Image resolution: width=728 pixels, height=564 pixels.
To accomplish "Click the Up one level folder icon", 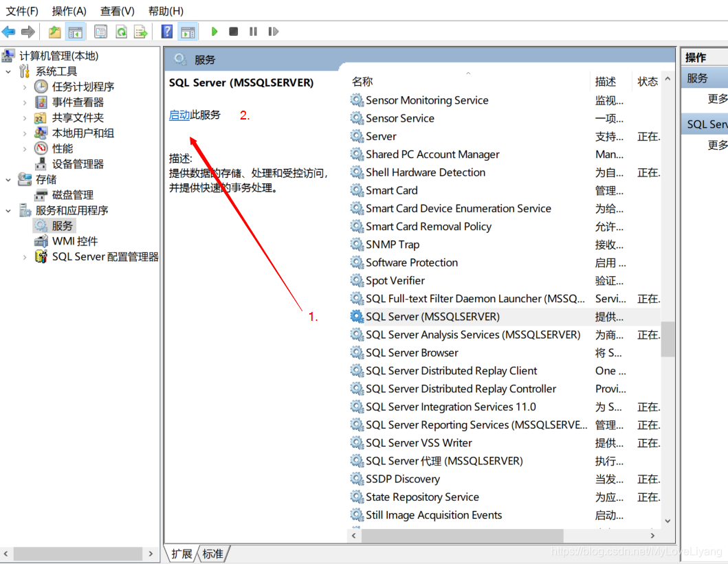I will tap(55, 32).
